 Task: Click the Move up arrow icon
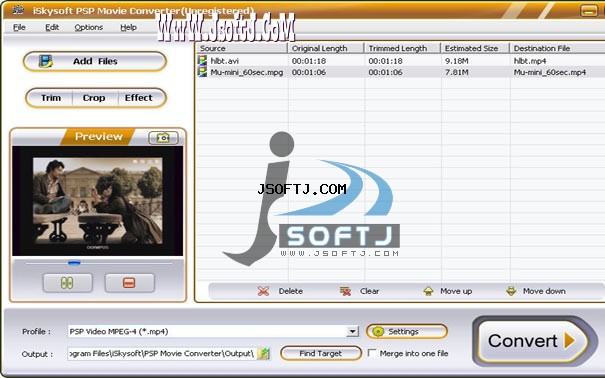coord(428,291)
